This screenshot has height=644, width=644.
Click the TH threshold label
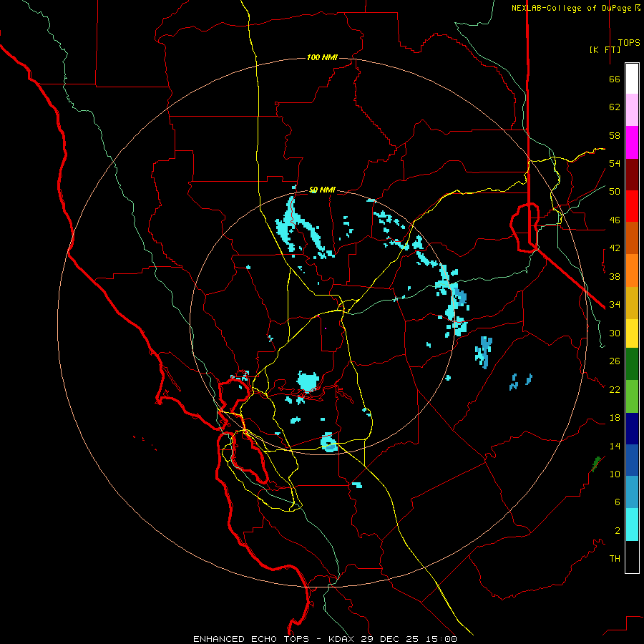615,559
